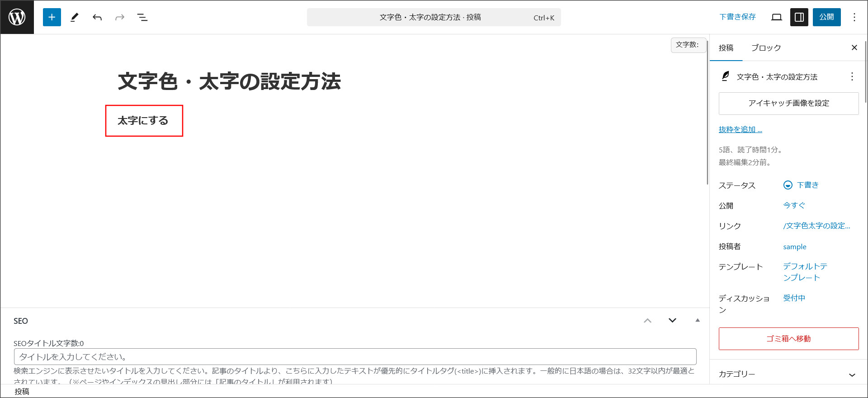Click アイキャッチ画像を設定 button
868x398 pixels.
point(789,104)
